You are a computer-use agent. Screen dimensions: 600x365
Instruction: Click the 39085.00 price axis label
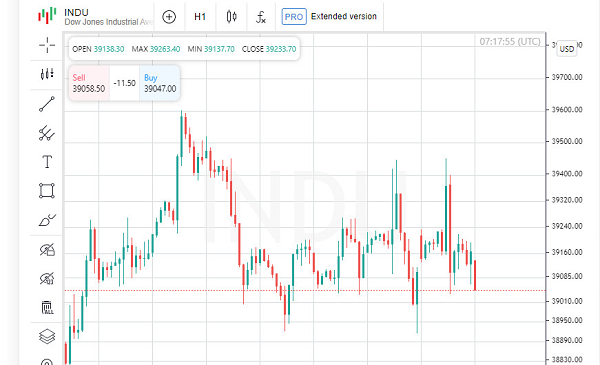click(567, 276)
